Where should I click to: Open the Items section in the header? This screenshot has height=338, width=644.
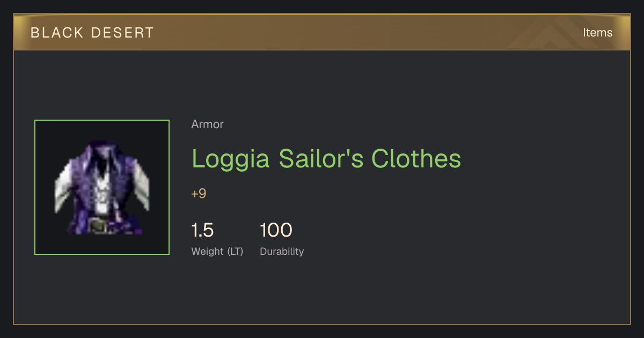597,33
